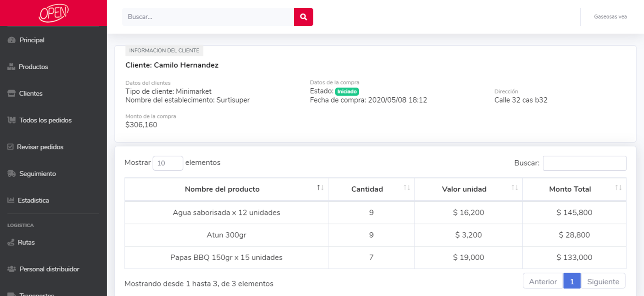Click the $306,160 purchase amount
The image size is (644, 296).
coord(141,125)
